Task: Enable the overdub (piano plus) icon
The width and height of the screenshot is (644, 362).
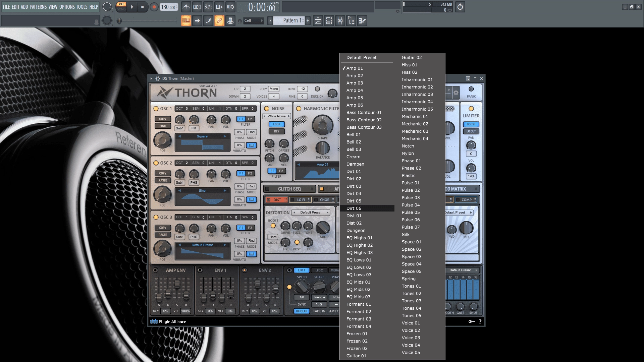Action: pyautogui.click(x=219, y=7)
